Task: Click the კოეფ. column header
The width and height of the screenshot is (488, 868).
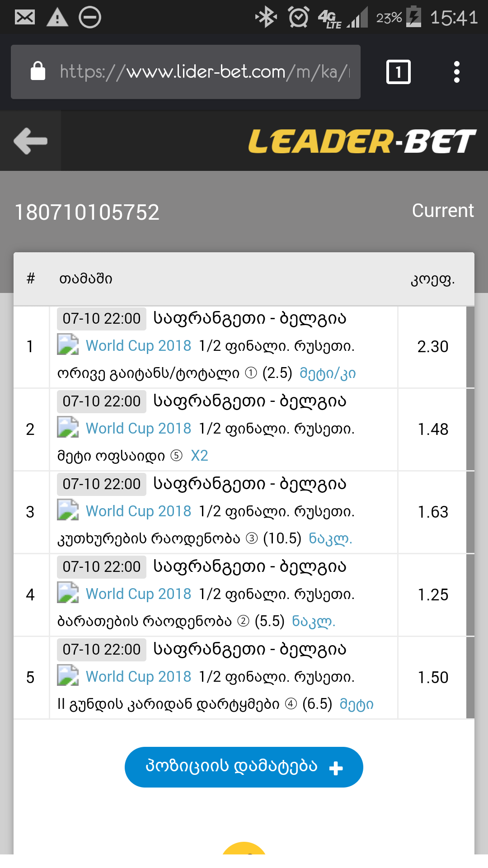Action: point(432,280)
